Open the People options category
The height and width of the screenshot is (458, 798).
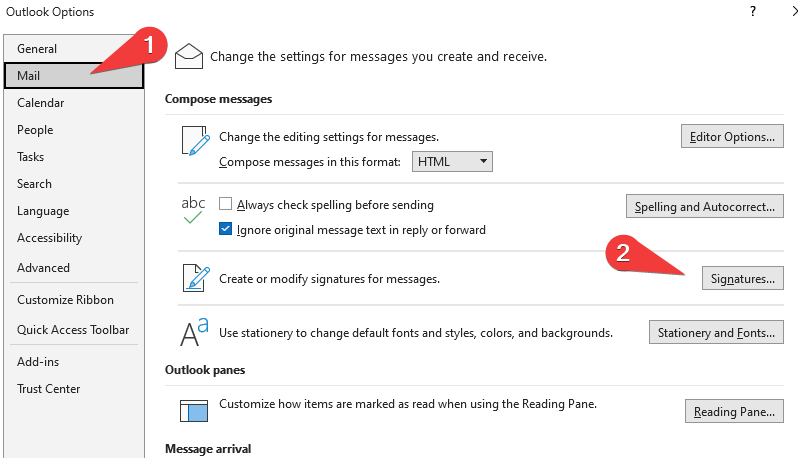pos(35,129)
